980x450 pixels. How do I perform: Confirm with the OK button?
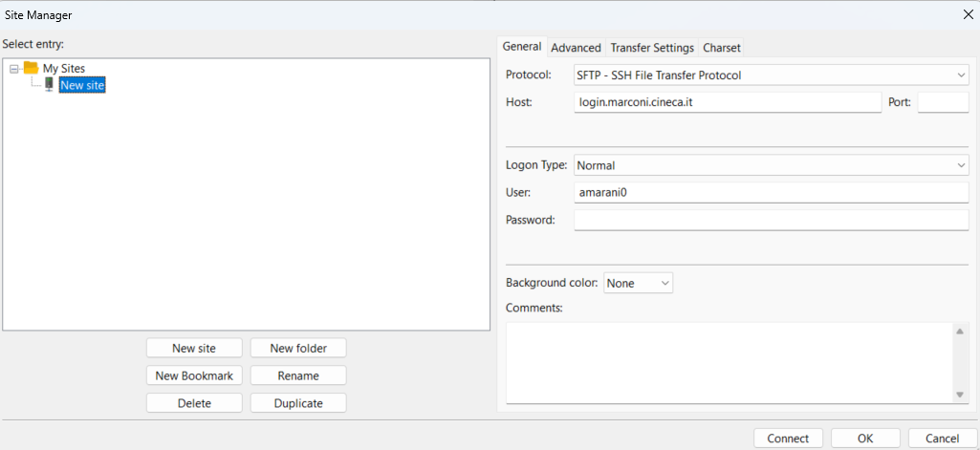point(865,439)
